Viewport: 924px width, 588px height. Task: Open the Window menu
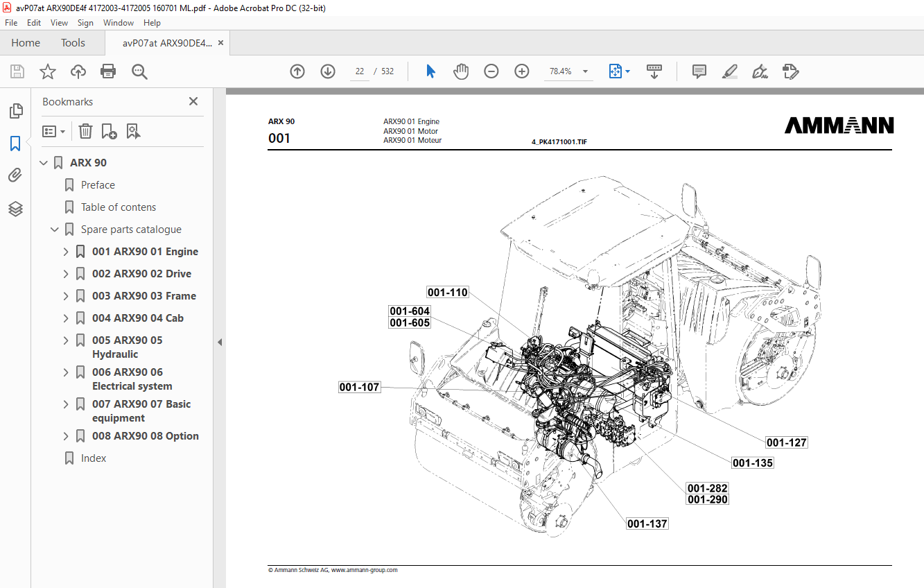point(119,23)
